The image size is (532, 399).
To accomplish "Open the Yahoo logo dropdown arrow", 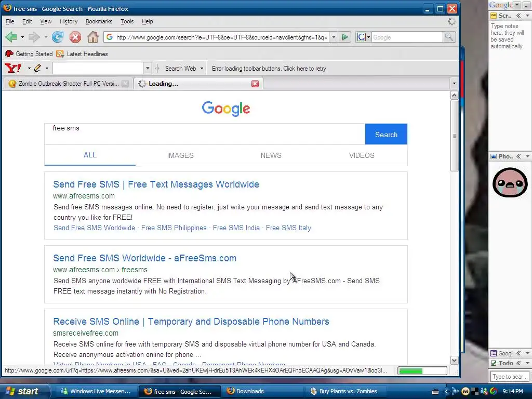I will click(29, 68).
